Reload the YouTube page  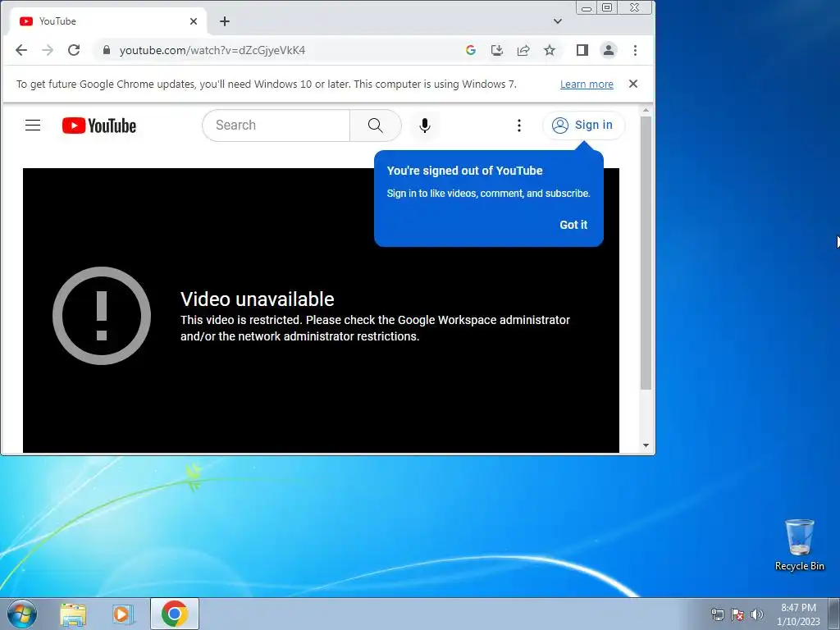point(74,50)
